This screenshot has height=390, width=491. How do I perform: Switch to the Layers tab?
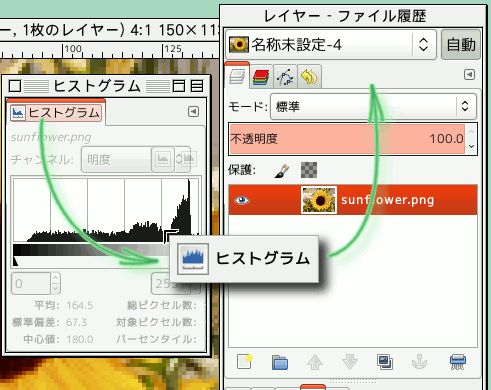click(237, 76)
